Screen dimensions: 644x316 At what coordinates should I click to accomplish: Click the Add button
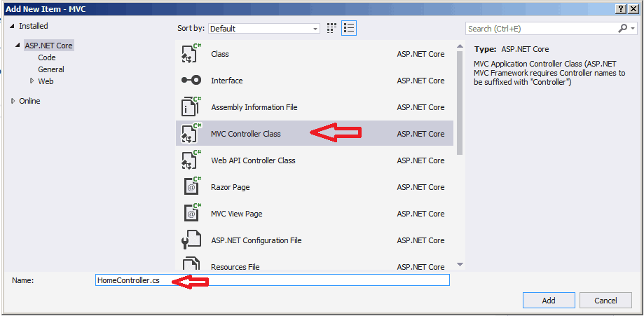[x=549, y=301]
